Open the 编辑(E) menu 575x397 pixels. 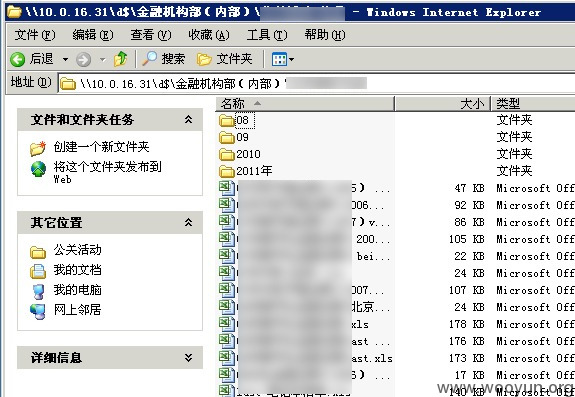tap(93, 35)
